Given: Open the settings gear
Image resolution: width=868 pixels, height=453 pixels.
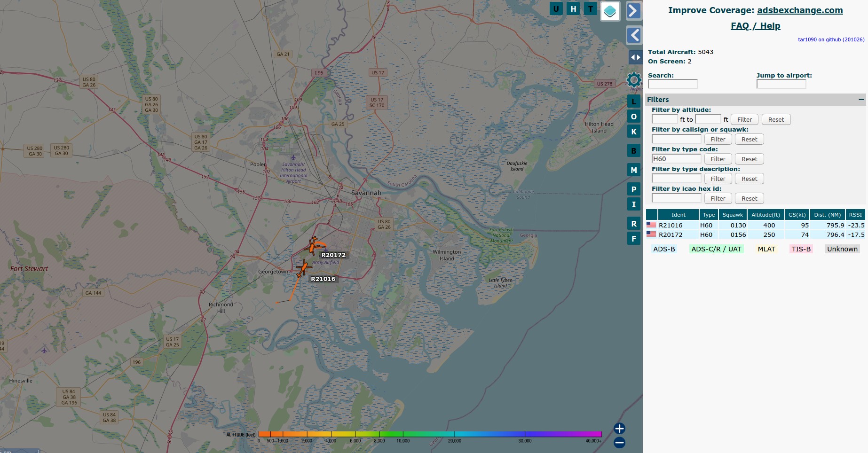Looking at the screenshot, I should [634, 80].
